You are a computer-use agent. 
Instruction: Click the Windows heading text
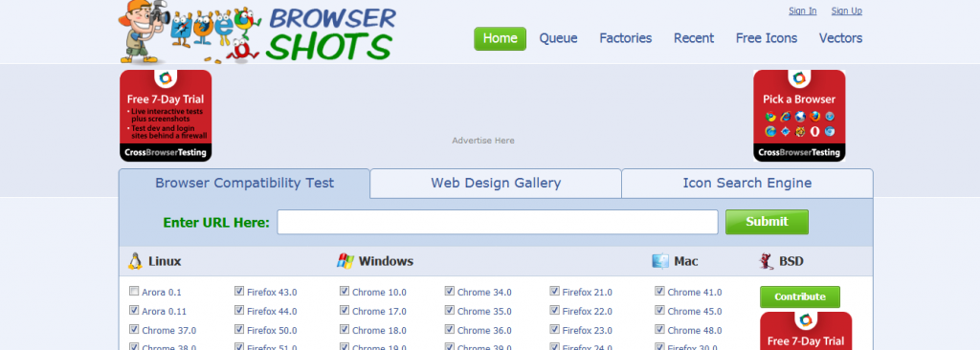pyautogui.click(x=386, y=261)
